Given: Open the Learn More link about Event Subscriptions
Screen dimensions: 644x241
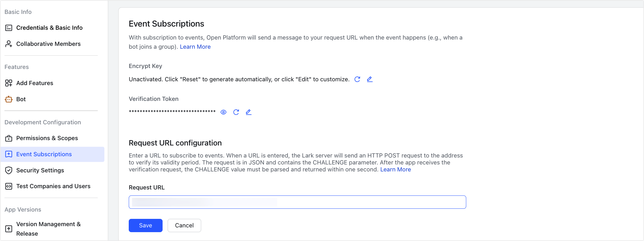Looking at the screenshot, I should pyautogui.click(x=195, y=46).
